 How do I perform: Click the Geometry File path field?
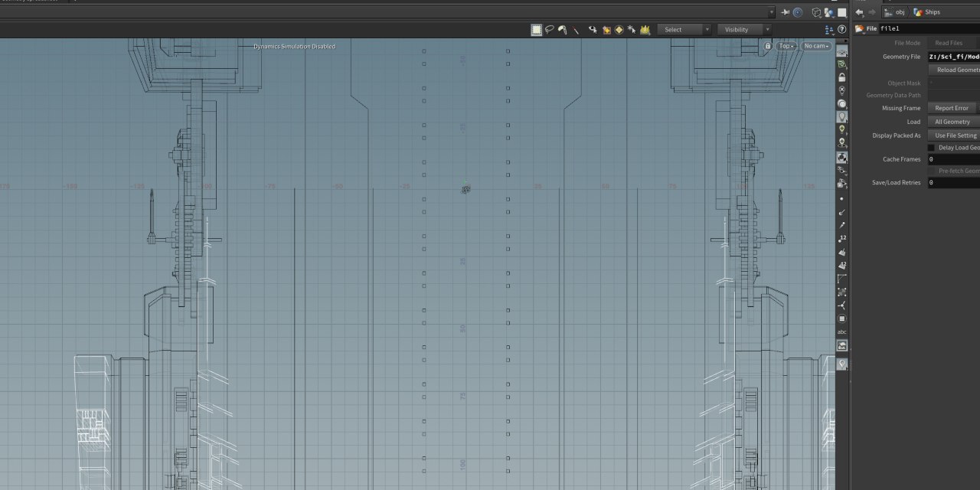(953, 57)
